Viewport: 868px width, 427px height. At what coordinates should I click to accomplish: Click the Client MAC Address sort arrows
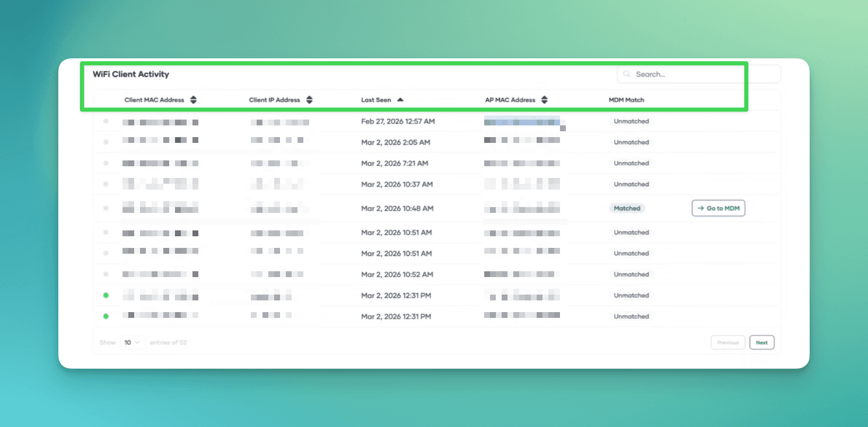pyautogui.click(x=193, y=99)
